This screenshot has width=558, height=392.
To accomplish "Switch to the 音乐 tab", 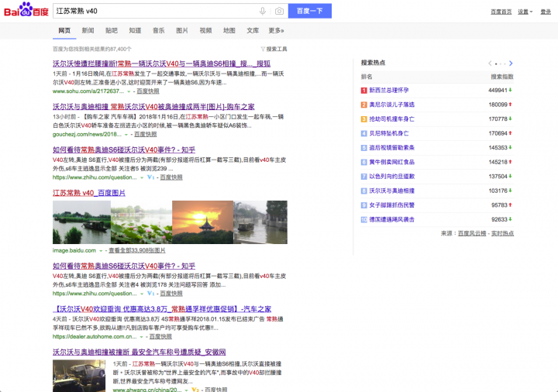I will click(158, 30).
